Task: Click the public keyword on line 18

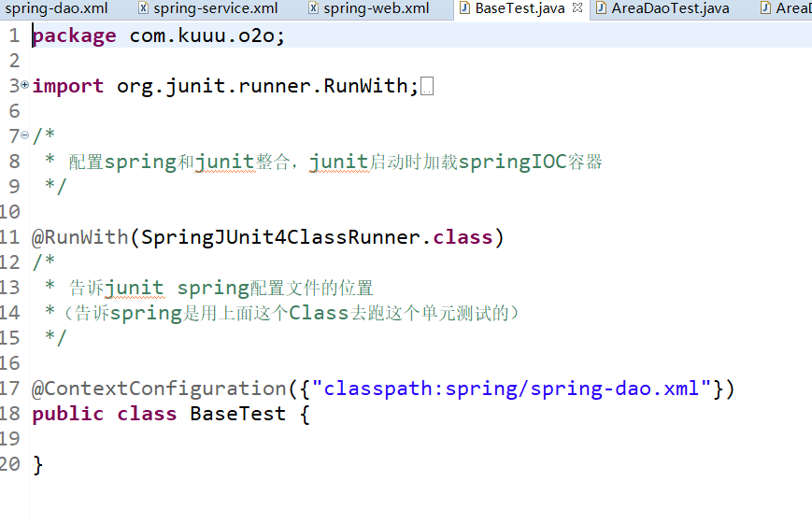Action: [68, 415]
